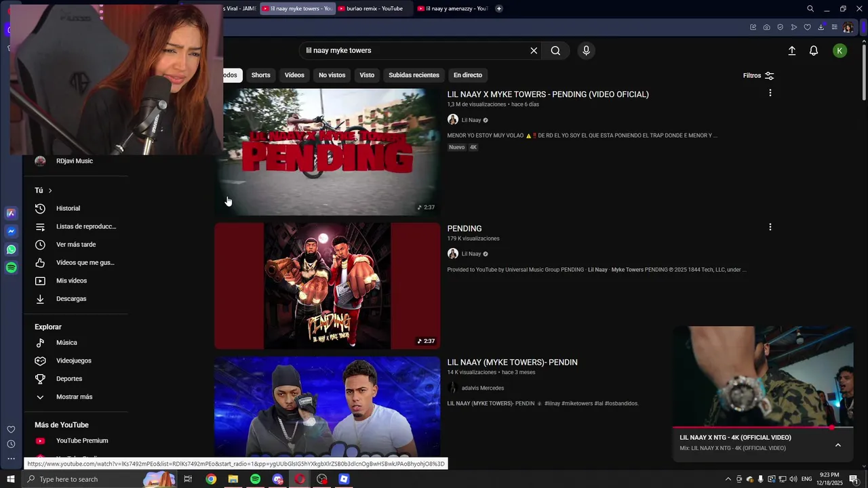This screenshot has height=488, width=868.
Task: Expand the miniplayer with chevron
Action: click(x=838, y=445)
